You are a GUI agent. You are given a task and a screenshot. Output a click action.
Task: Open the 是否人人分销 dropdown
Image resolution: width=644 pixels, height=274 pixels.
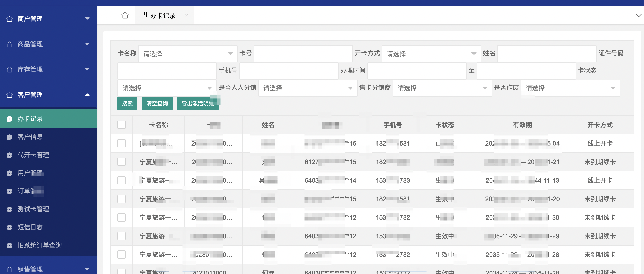click(308, 88)
